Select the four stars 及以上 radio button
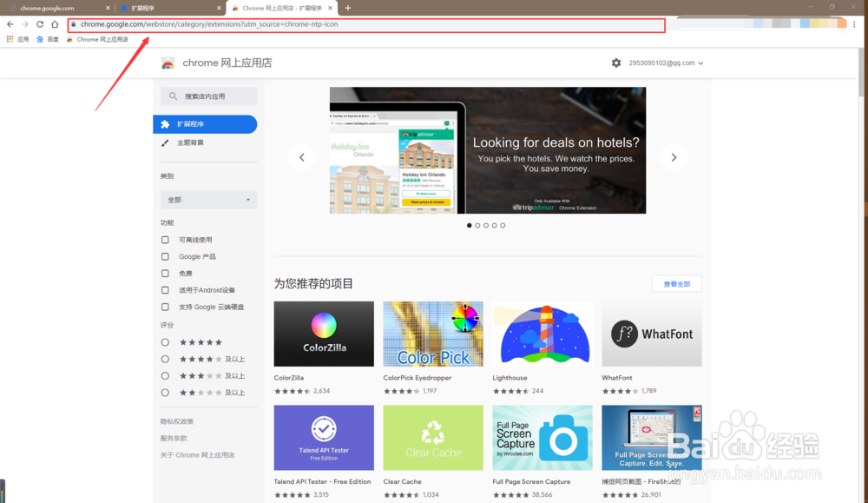Image resolution: width=868 pixels, height=503 pixels. [x=165, y=359]
